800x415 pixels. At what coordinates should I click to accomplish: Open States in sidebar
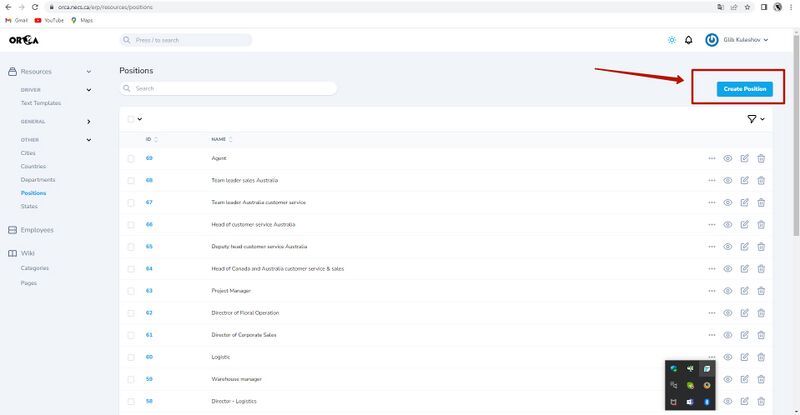click(29, 206)
